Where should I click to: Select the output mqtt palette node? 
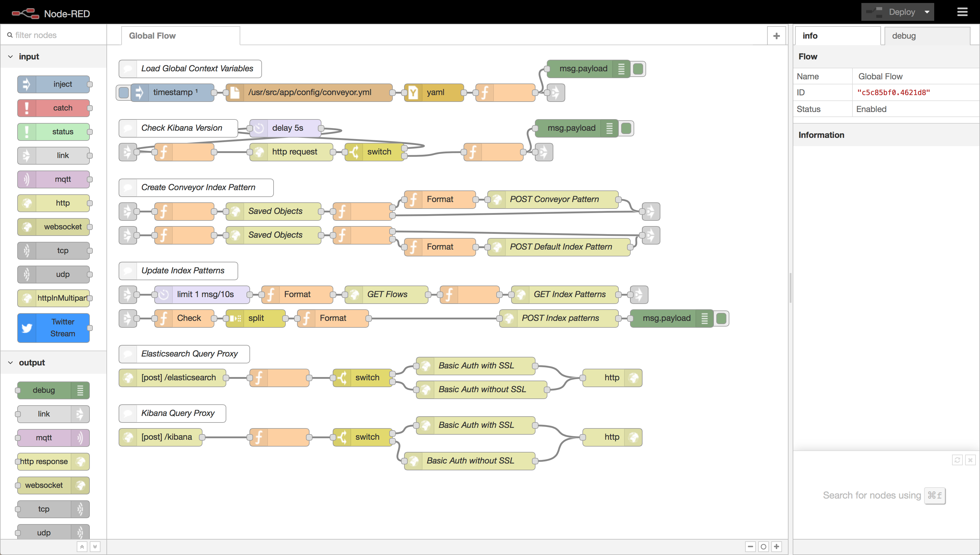point(54,438)
